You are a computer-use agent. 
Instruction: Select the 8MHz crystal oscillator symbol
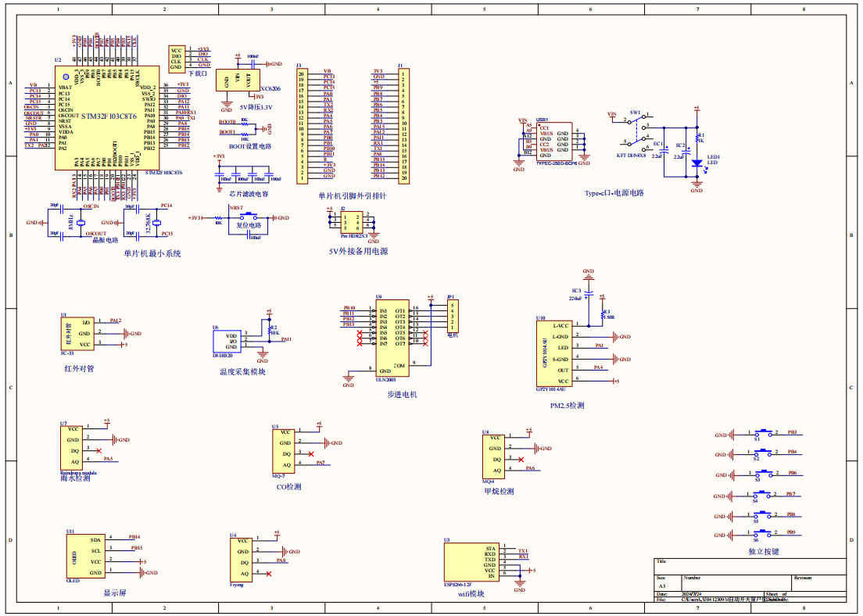coord(80,223)
